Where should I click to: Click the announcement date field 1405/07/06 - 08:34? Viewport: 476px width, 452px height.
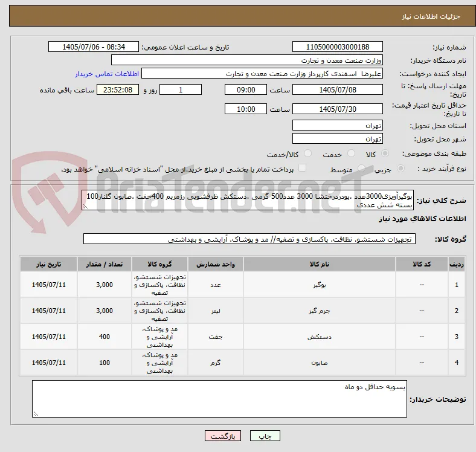pos(94,47)
